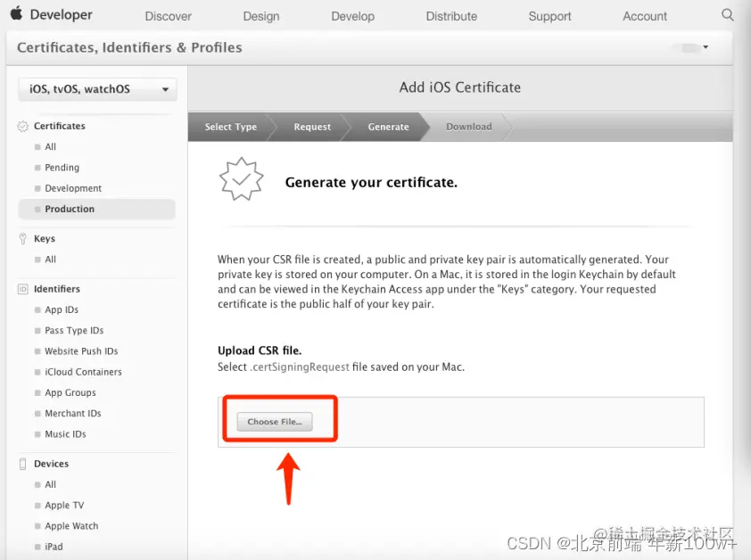Screen dimensions: 751x560
Task: Click the Certificates section heading
Action: (60, 126)
